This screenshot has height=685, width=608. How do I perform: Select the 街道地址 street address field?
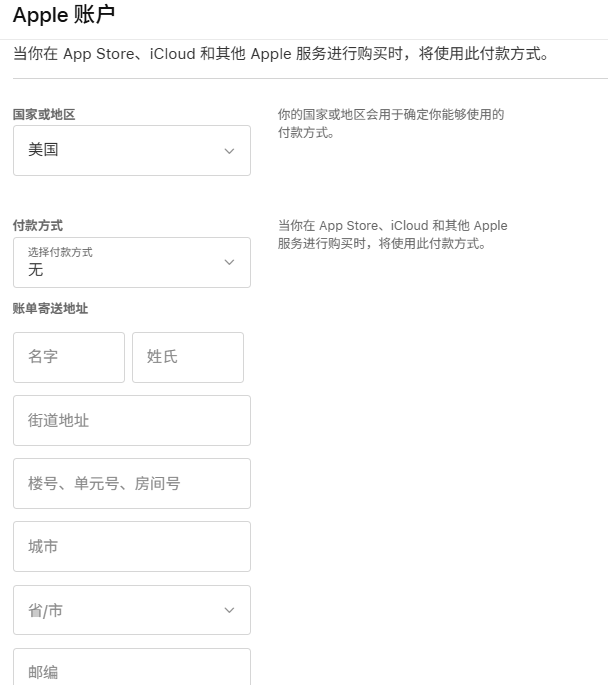131,421
